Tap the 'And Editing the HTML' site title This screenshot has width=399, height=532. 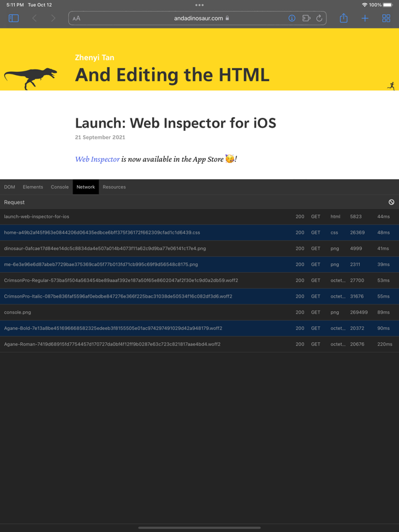click(x=172, y=75)
